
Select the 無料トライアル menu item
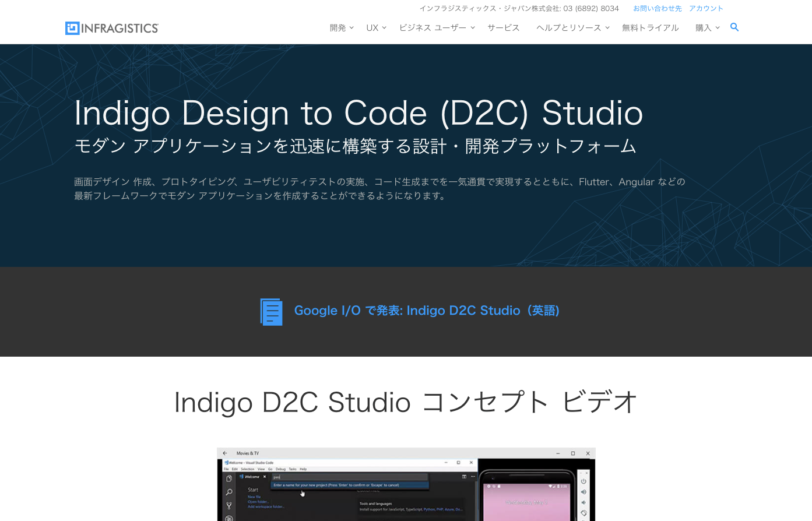coord(651,28)
